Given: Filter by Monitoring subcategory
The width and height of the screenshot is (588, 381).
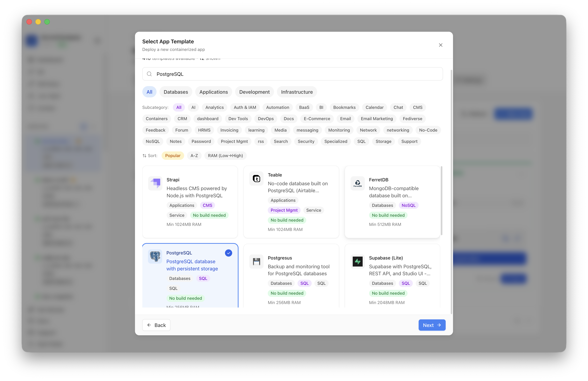Looking at the screenshot, I should [339, 130].
